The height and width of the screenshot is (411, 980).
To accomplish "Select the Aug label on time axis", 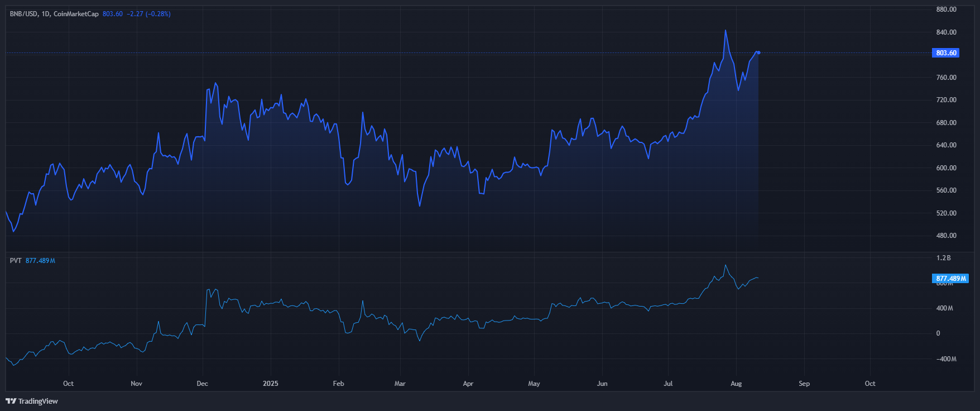I will point(736,384).
